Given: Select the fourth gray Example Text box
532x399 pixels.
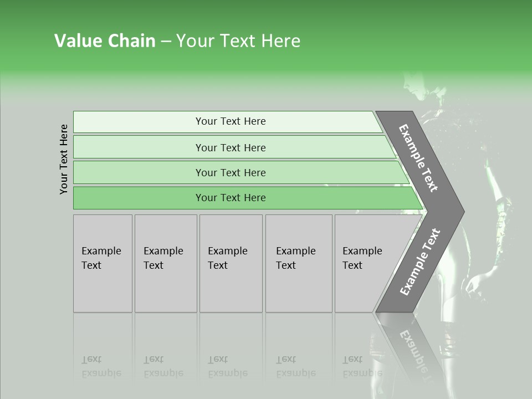Looking at the screenshot, I should 298,263.
